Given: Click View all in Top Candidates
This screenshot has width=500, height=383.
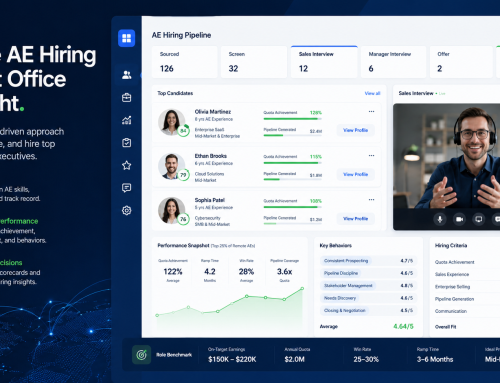Looking at the screenshot, I should (372, 93).
